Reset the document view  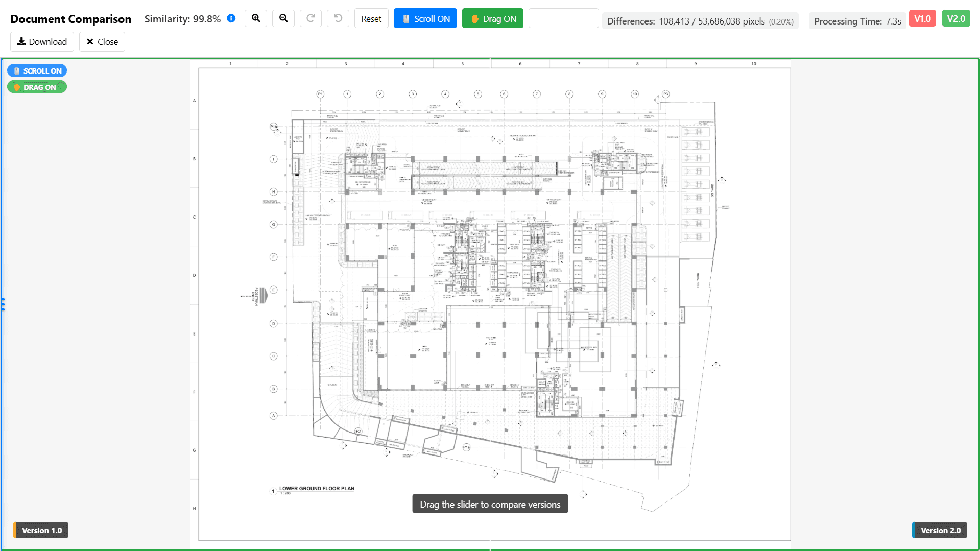click(371, 19)
